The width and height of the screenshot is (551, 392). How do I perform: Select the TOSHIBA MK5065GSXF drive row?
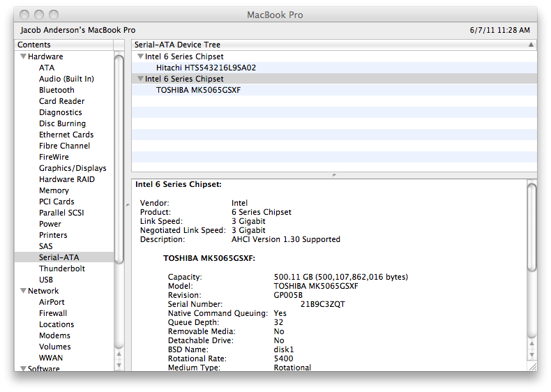pyautogui.click(x=334, y=90)
